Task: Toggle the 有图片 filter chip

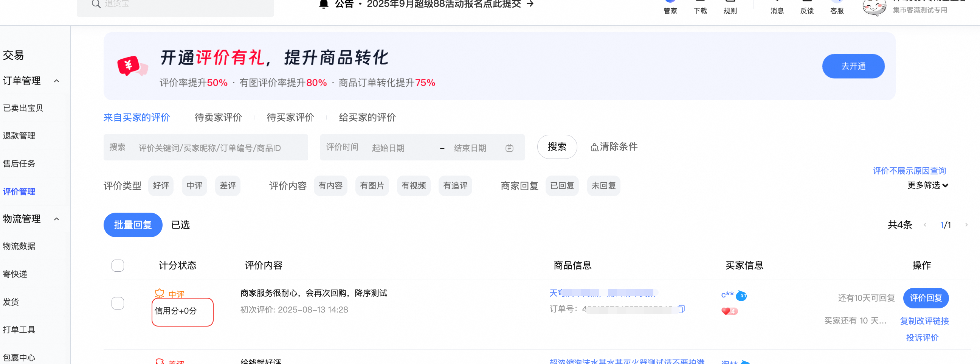Action: pyautogui.click(x=372, y=186)
